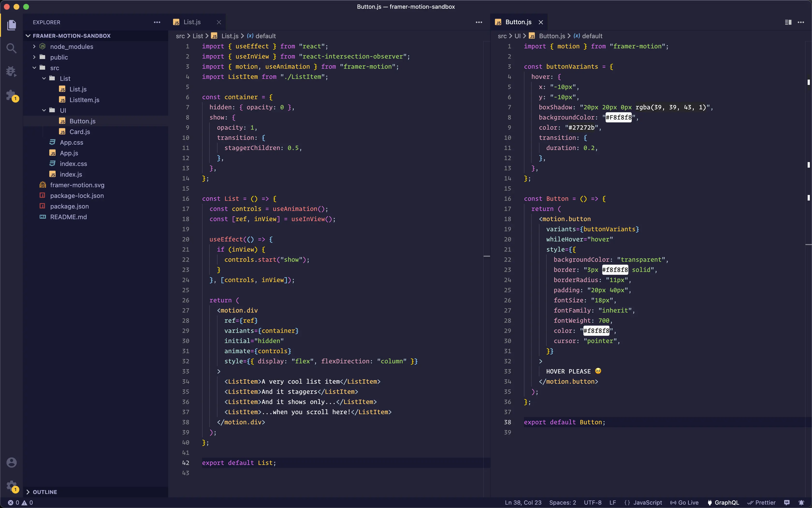Select Button.js in the file tree
The image size is (812, 508).
(96, 121)
